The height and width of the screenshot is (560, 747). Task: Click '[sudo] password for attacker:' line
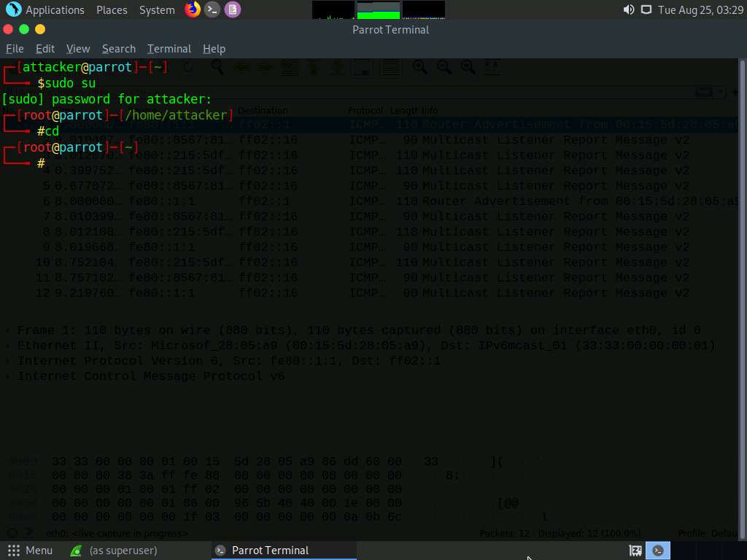click(107, 99)
